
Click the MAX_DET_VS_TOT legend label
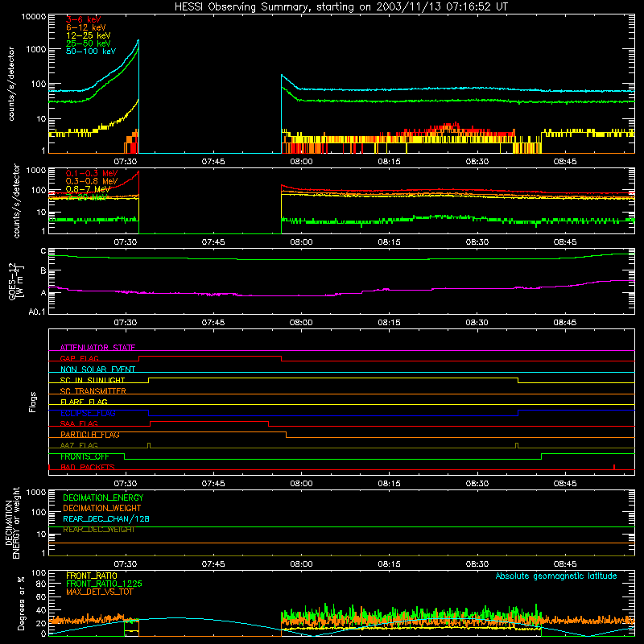point(99,592)
